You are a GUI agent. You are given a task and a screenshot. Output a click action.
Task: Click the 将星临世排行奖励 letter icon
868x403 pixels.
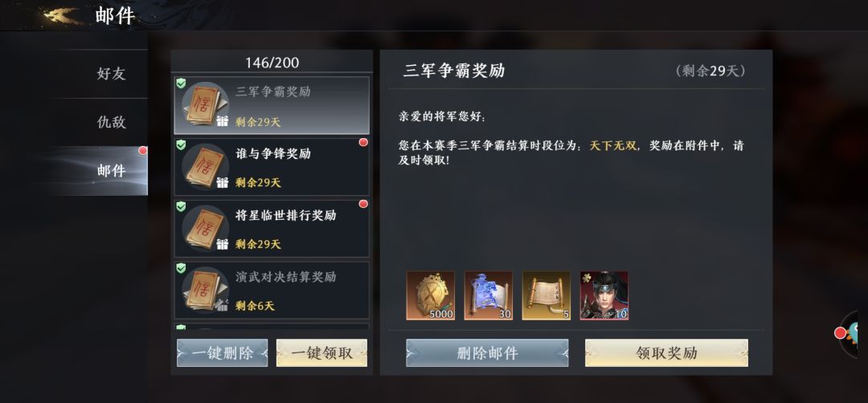[x=205, y=228]
